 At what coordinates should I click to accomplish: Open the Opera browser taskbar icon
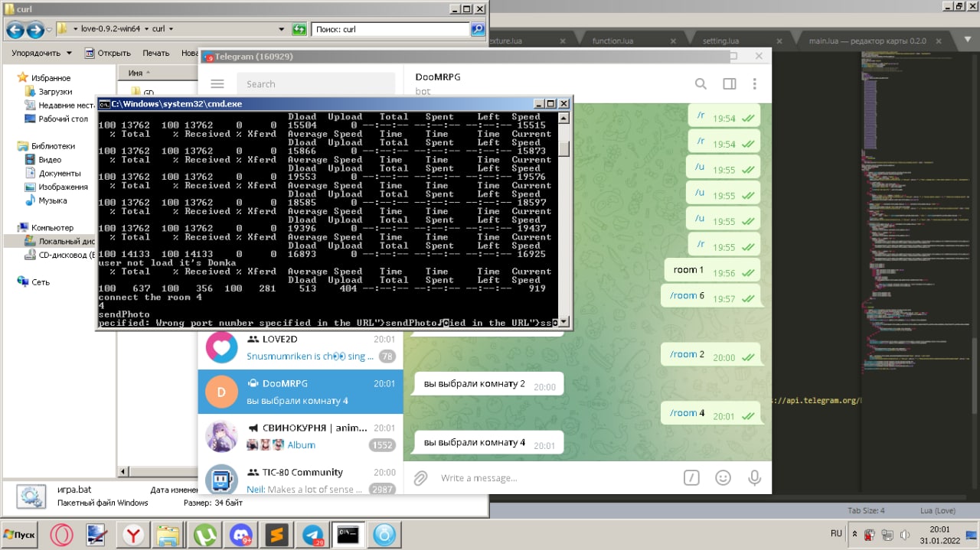[62, 535]
